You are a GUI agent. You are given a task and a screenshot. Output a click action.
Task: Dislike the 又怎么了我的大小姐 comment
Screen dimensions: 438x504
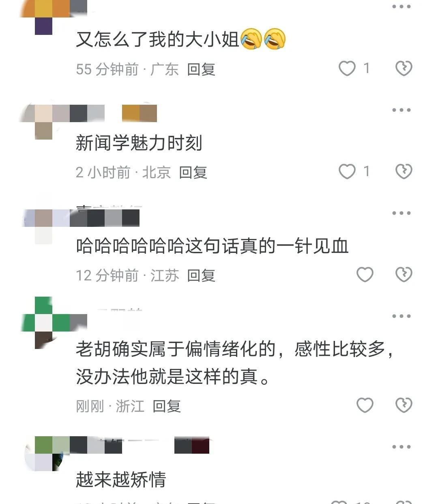pos(404,68)
